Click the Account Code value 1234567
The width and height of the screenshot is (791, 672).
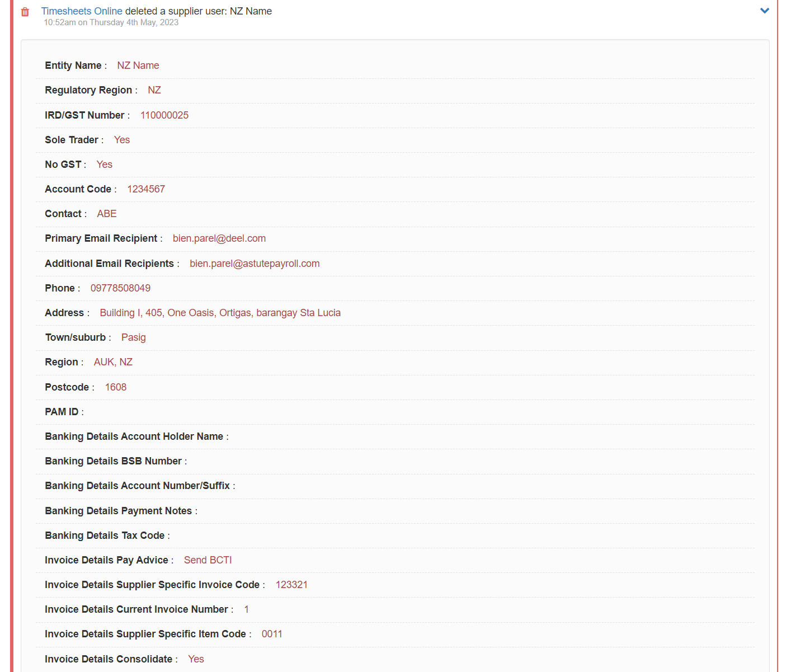146,189
